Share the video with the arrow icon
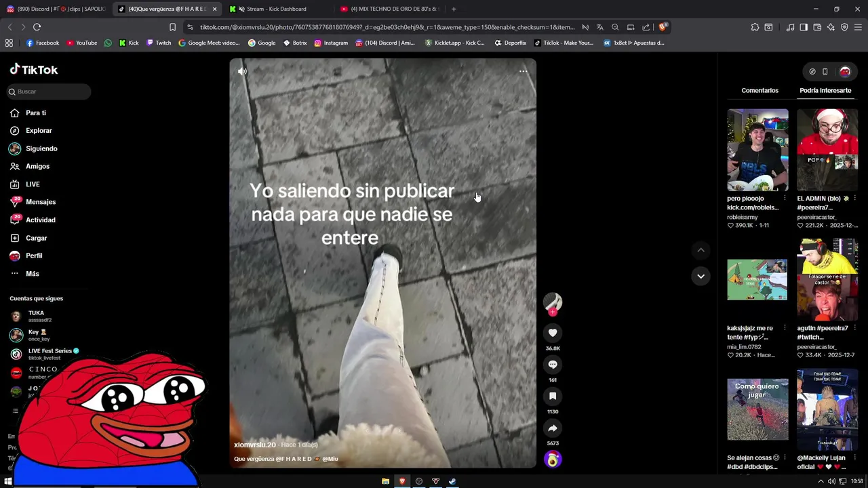Viewport: 868px width, 488px height. [x=553, y=428]
